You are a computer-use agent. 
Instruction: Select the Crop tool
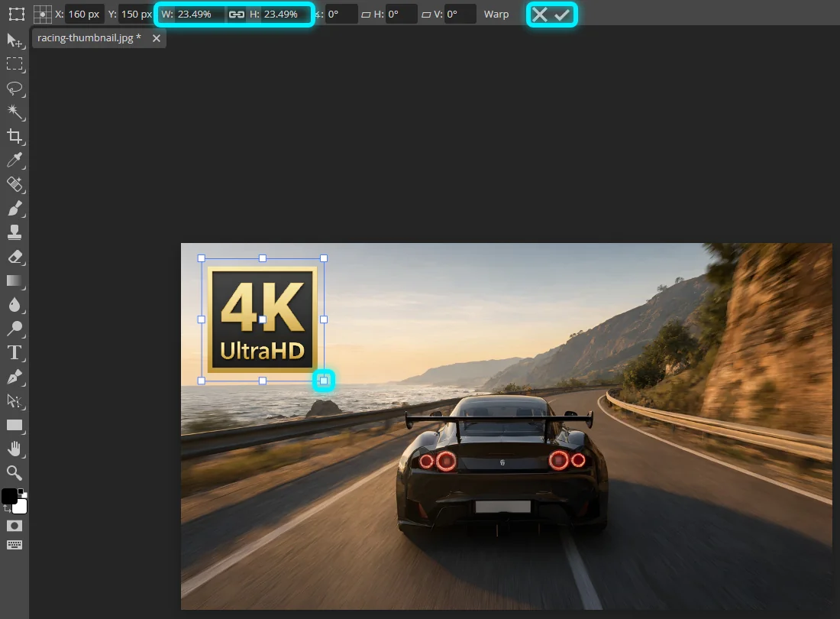click(15, 136)
